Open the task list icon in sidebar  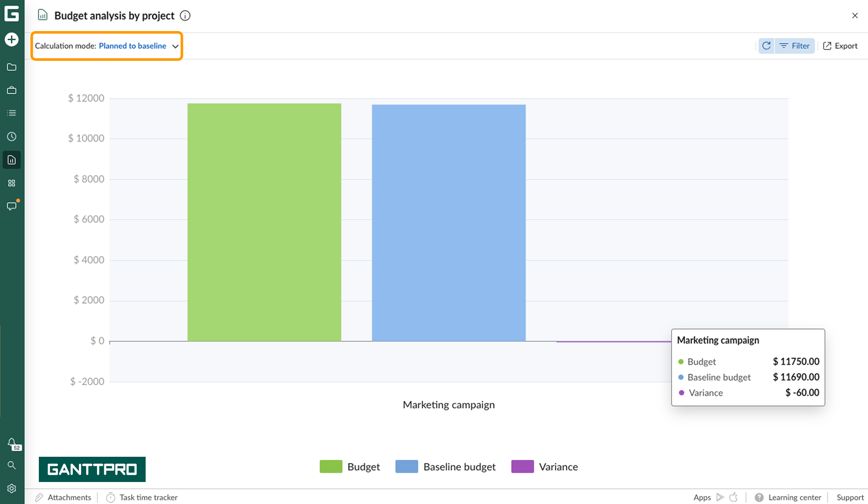click(12, 113)
